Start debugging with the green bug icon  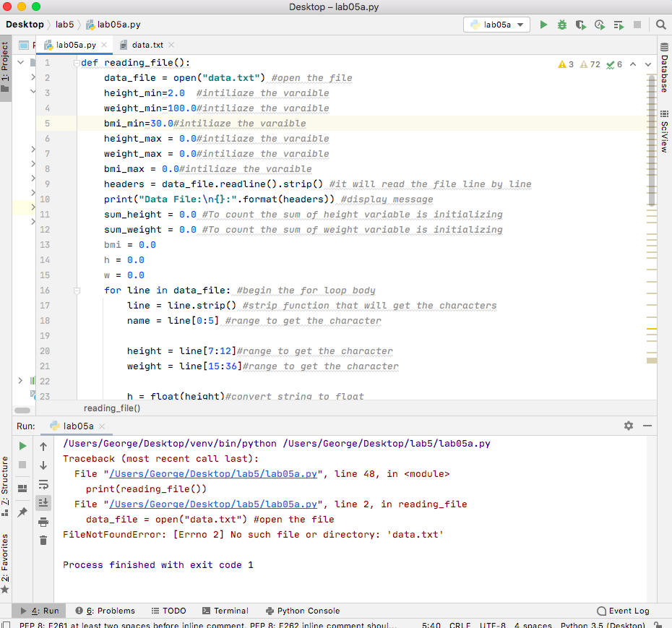(x=562, y=25)
